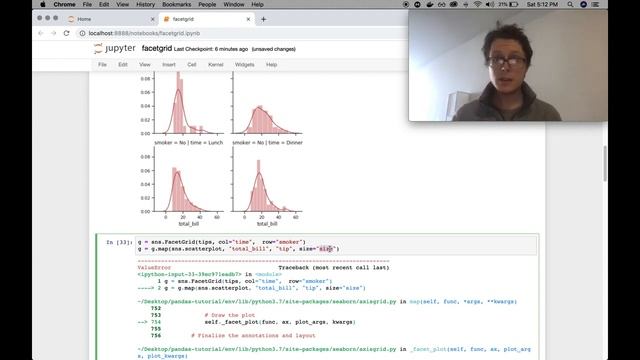Click the user avatar menu bar icon

[584, 4]
